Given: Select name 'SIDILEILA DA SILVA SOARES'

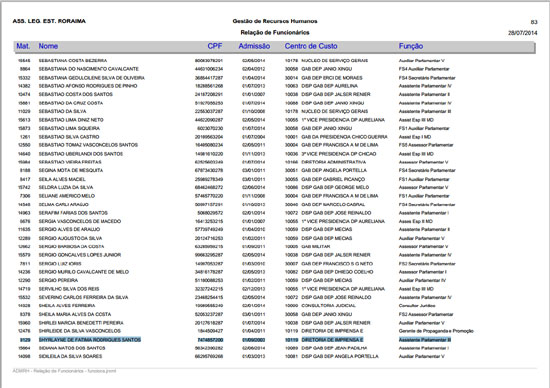Looking at the screenshot, I should [71, 356].
